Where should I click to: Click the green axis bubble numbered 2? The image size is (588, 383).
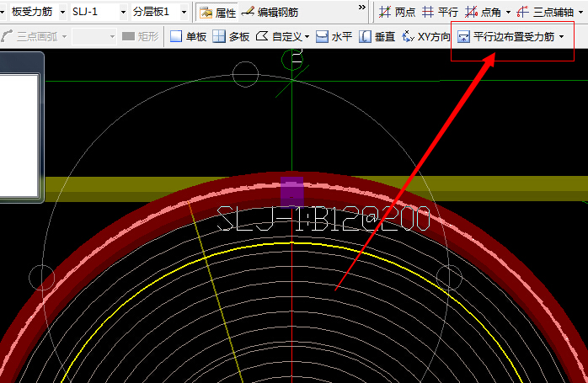point(292,59)
